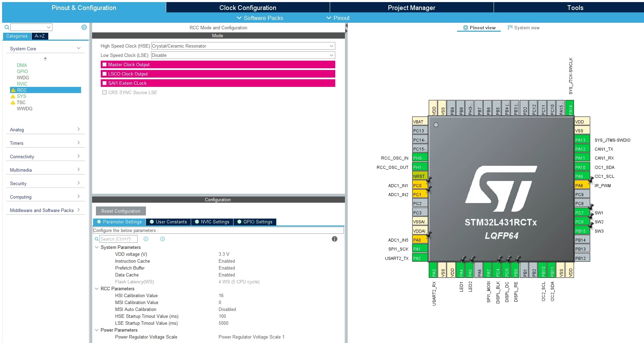644x343 pixels.
Task: Click the magnifier search icon in sidebar
Action: click(x=7, y=27)
